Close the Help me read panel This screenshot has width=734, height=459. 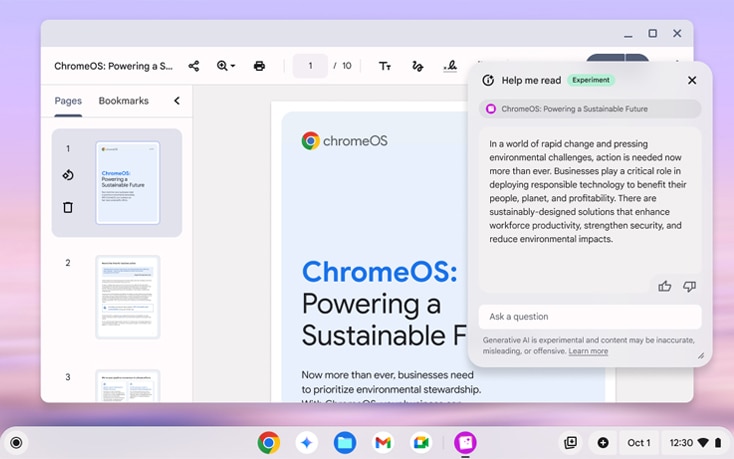pos(692,80)
